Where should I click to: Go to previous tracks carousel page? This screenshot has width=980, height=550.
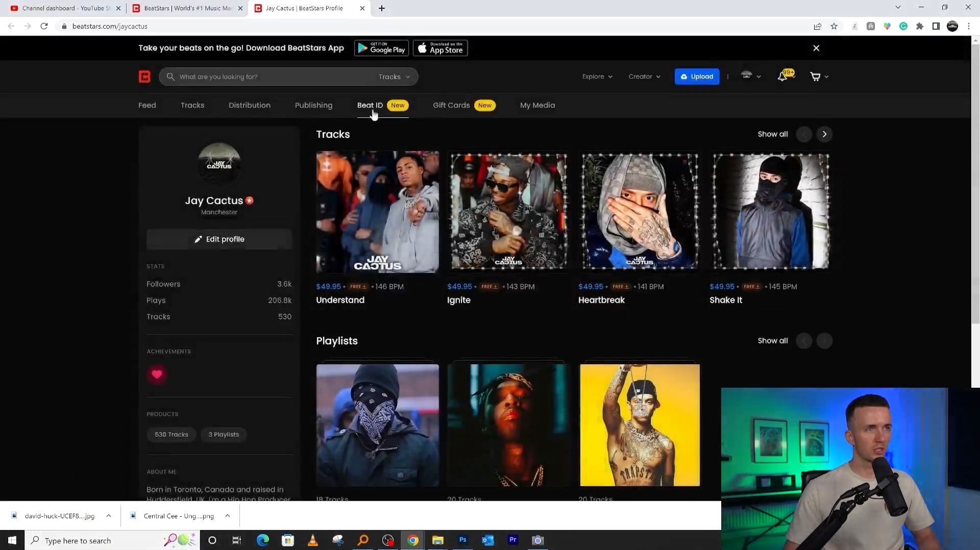coord(804,134)
